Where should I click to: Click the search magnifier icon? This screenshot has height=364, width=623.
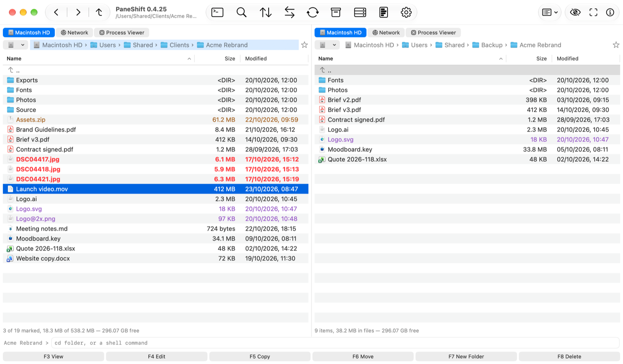[241, 12]
